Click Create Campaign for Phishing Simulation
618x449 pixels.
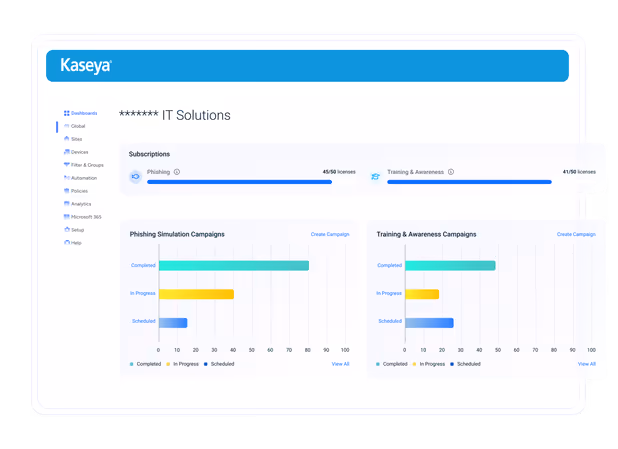pyautogui.click(x=330, y=234)
